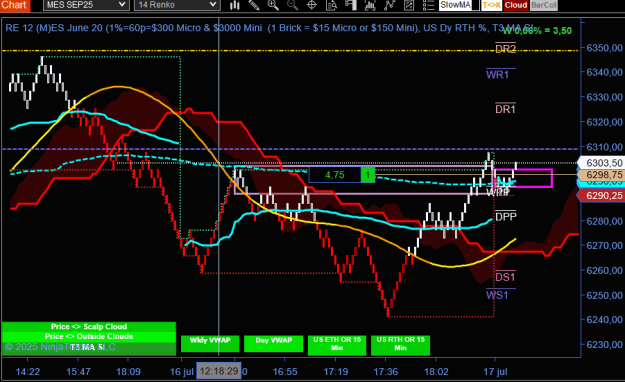Viewport: 625px width, 382px height.
Task: Click the 18:02 time axis label
Action: [436, 372]
